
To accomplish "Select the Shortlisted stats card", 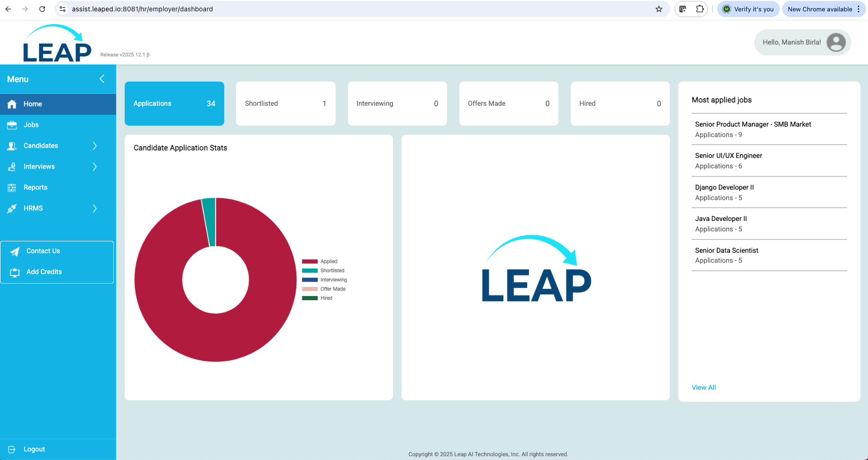I will pyautogui.click(x=286, y=103).
